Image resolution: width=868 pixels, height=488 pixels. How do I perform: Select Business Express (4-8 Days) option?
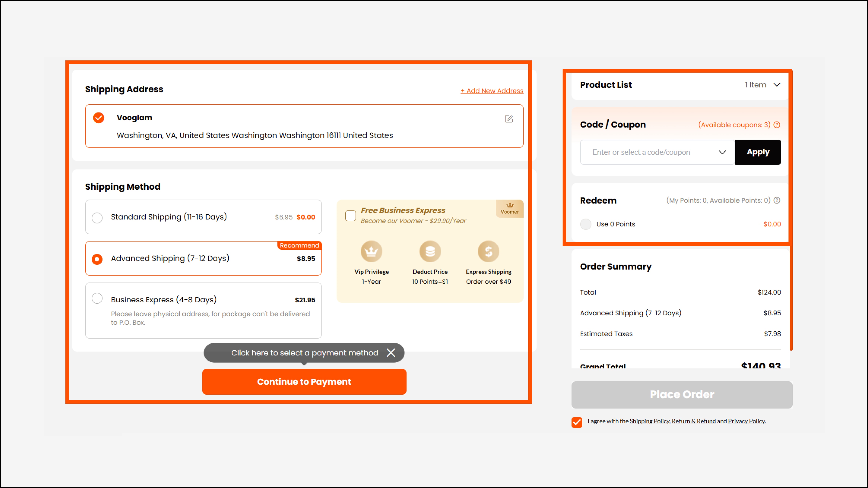(x=97, y=298)
